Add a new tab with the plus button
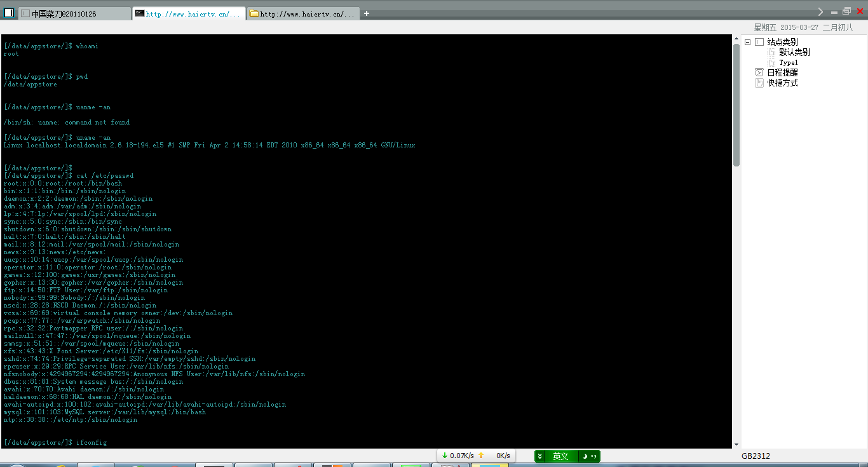The image size is (868, 467). [x=367, y=13]
